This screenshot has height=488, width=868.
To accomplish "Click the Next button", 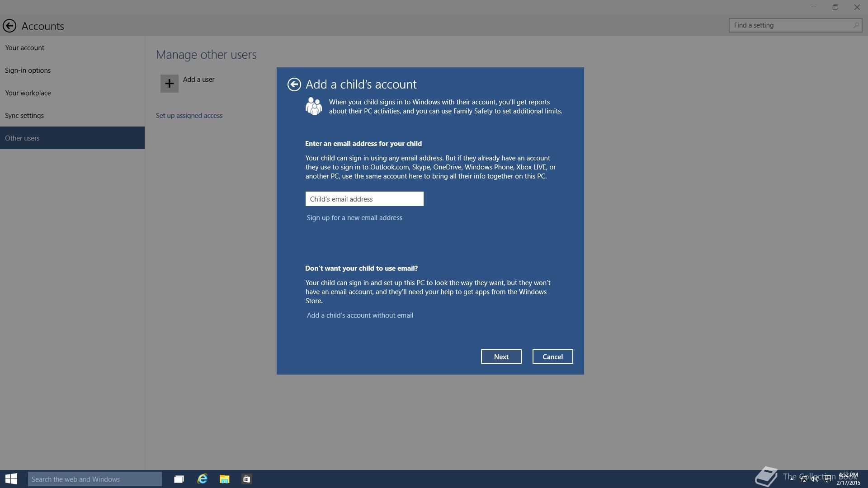I will (x=501, y=357).
